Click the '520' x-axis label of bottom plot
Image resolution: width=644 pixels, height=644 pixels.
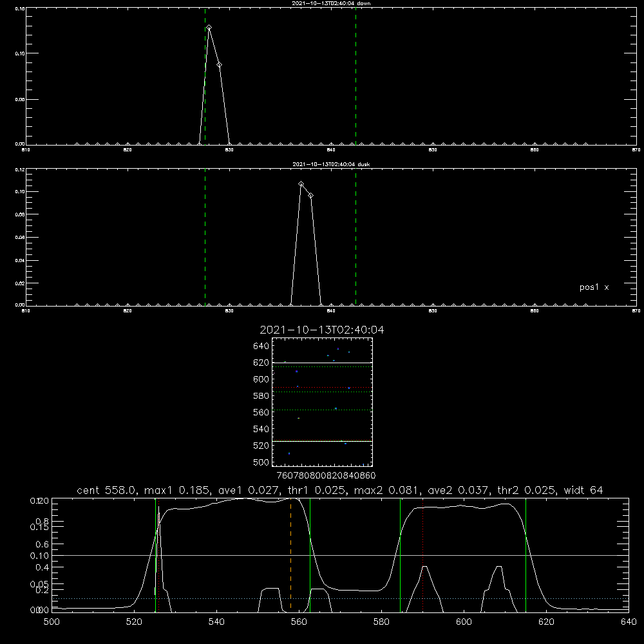[x=134, y=622]
